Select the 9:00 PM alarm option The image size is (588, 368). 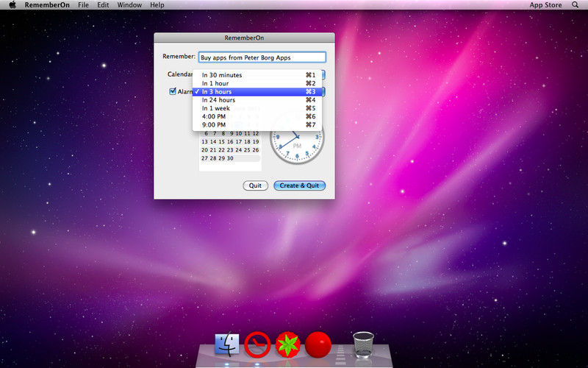click(257, 124)
